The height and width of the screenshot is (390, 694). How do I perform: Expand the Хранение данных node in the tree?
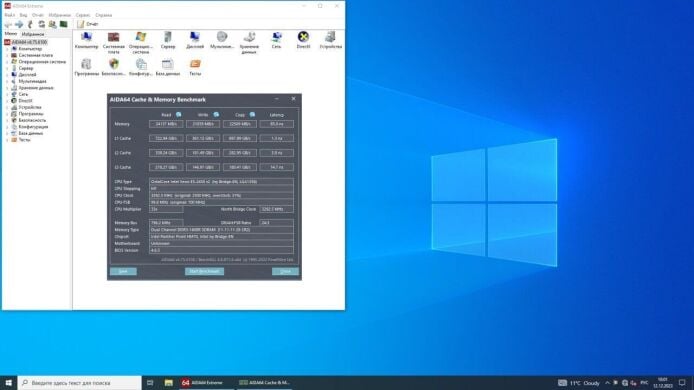tap(7, 88)
